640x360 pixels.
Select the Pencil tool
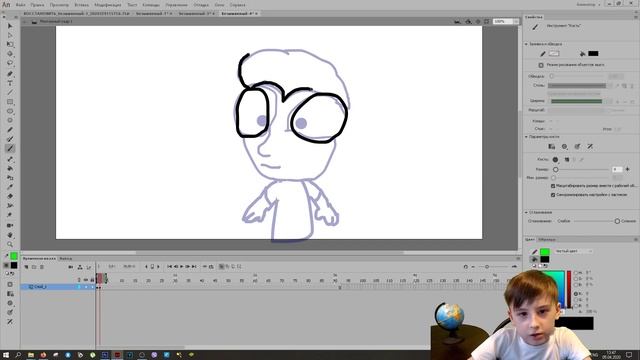(10, 130)
